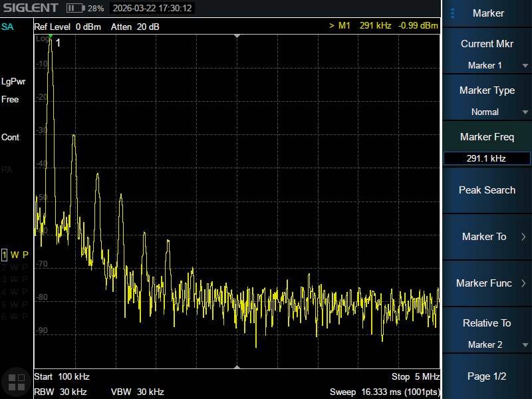Open the Marker Type dropdown set to Normal

487,112
